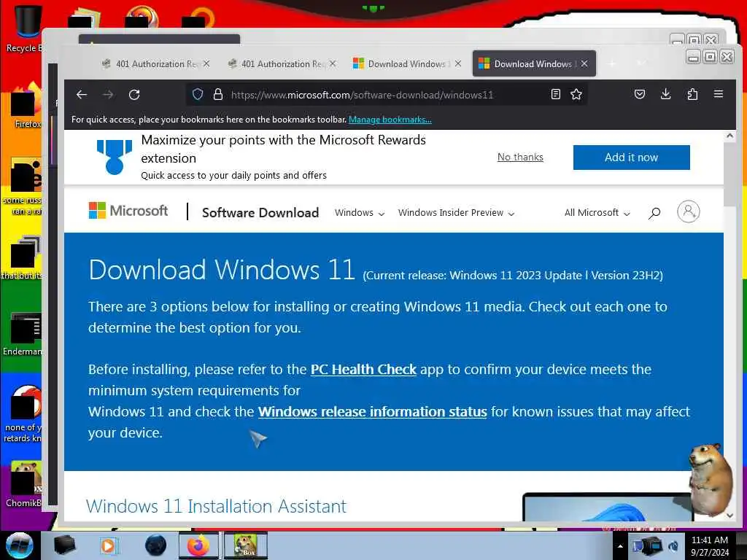Open the Recycle Bin desktop icon

click(x=23, y=28)
